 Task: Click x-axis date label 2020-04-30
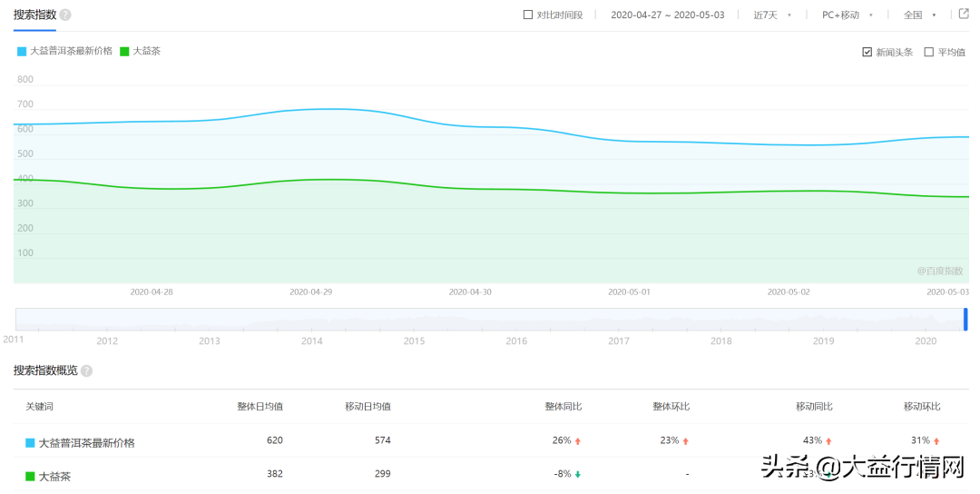point(470,292)
